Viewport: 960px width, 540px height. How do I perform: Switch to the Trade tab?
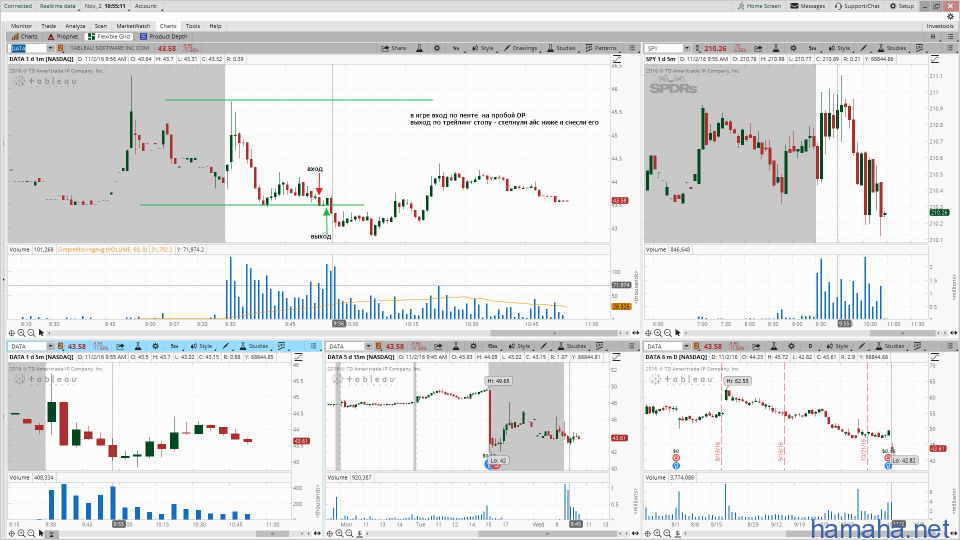click(x=48, y=26)
